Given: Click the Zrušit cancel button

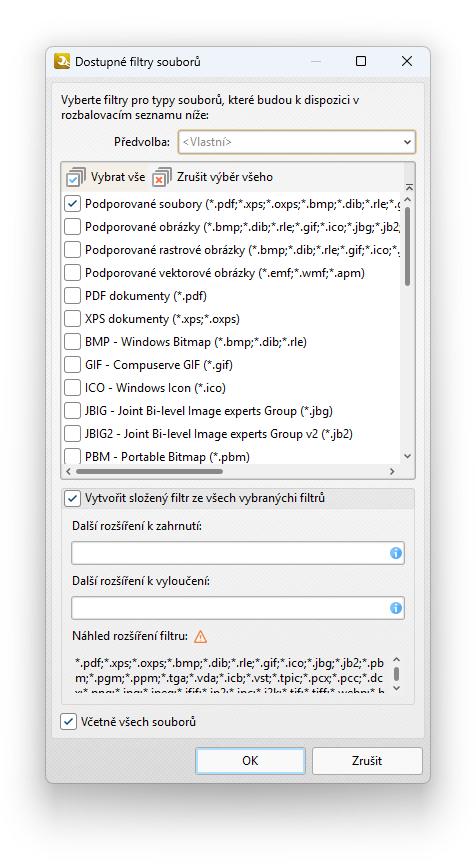Looking at the screenshot, I should [x=367, y=761].
